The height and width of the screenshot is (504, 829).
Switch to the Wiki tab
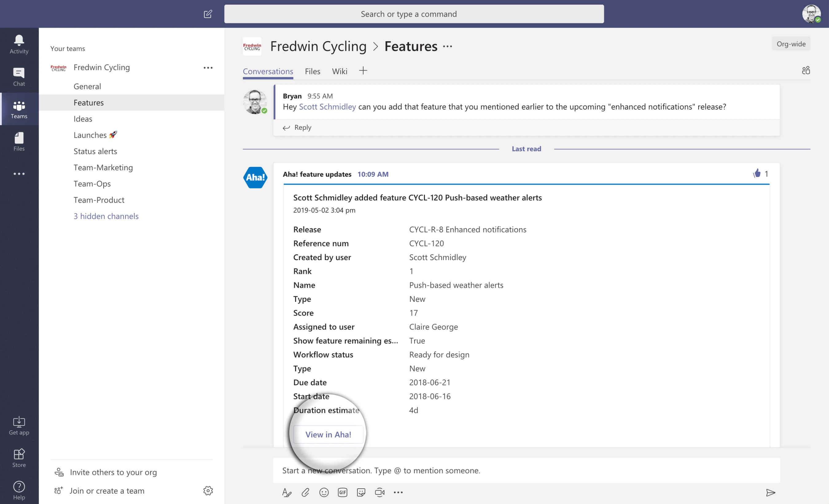coord(340,71)
